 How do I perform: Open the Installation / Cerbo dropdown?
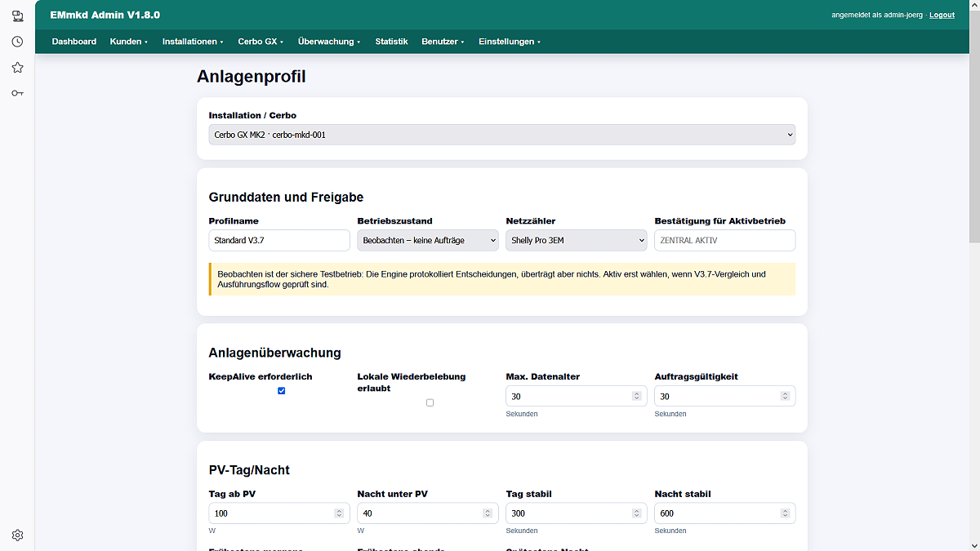[502, 135]
